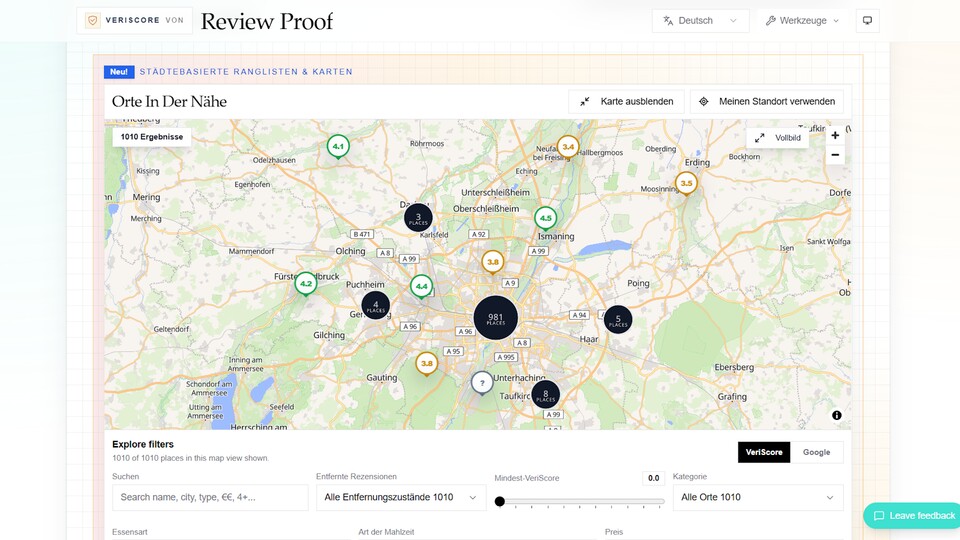Click the Review Proof title link
960x540 pixels.
(267, 21)
